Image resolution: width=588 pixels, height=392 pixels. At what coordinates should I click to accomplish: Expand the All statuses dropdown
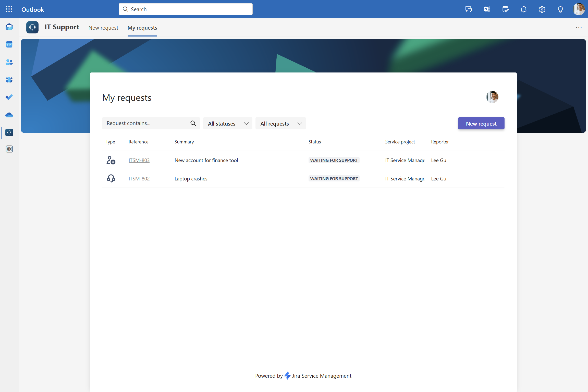[x=228, y=124]
